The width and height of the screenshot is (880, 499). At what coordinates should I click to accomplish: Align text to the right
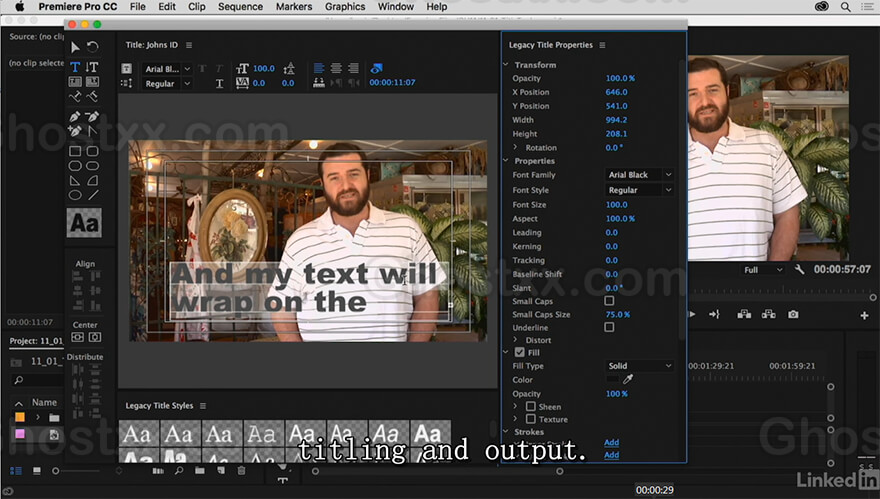[x=353, y=68]
